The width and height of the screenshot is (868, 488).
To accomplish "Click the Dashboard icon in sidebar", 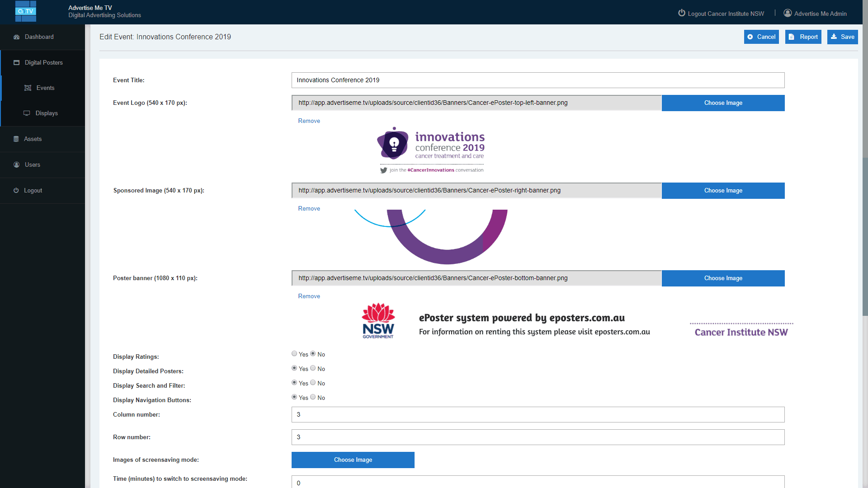I will (x=17, y=37).
